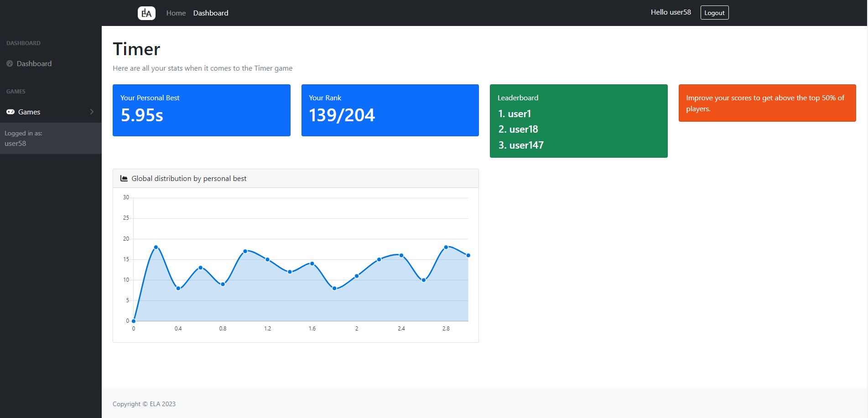Open the Home nav link

(x=176, y=13)
